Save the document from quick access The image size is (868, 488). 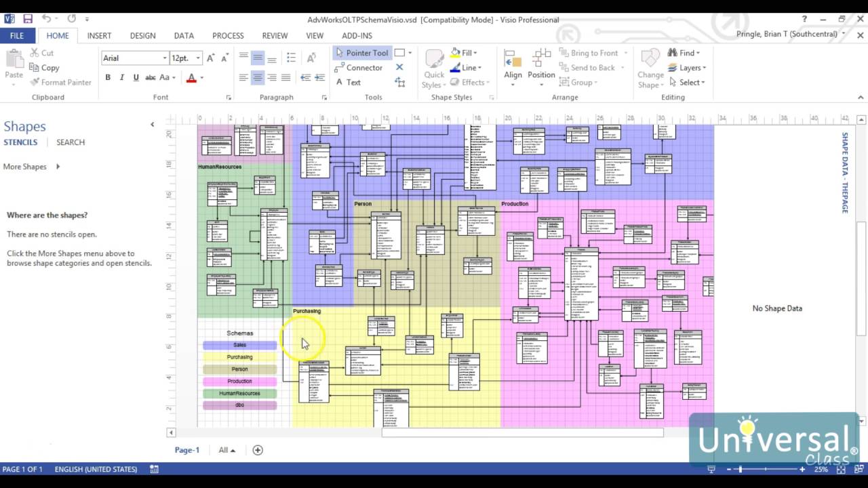click(x=28, y=19)
